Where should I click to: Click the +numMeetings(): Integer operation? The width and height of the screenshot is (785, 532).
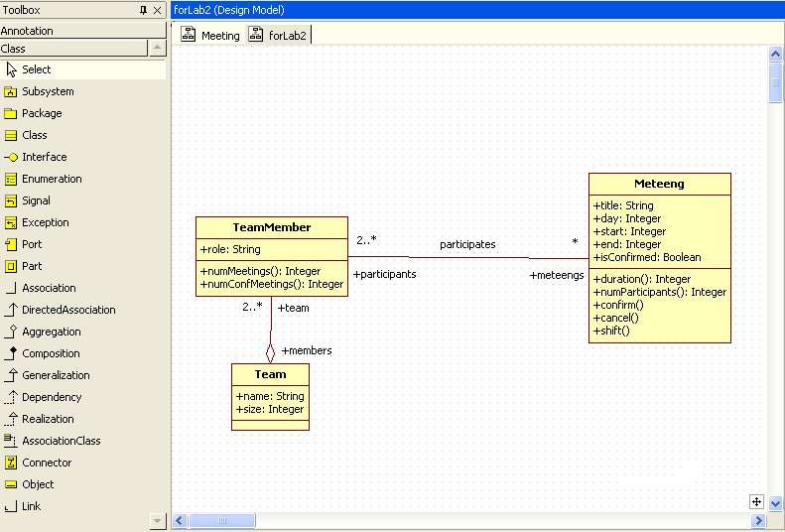260,271
